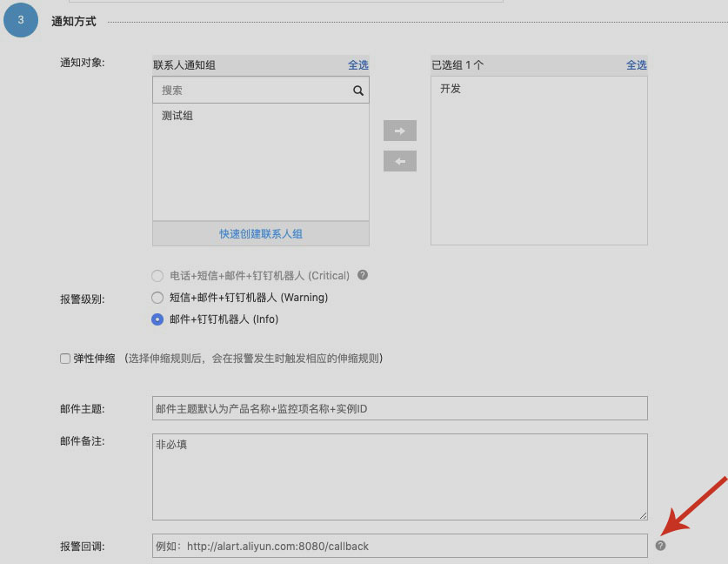Click 全选 above 已选组 list
Image resolution: width=728 pixels, height=564 pixels.
637,65
